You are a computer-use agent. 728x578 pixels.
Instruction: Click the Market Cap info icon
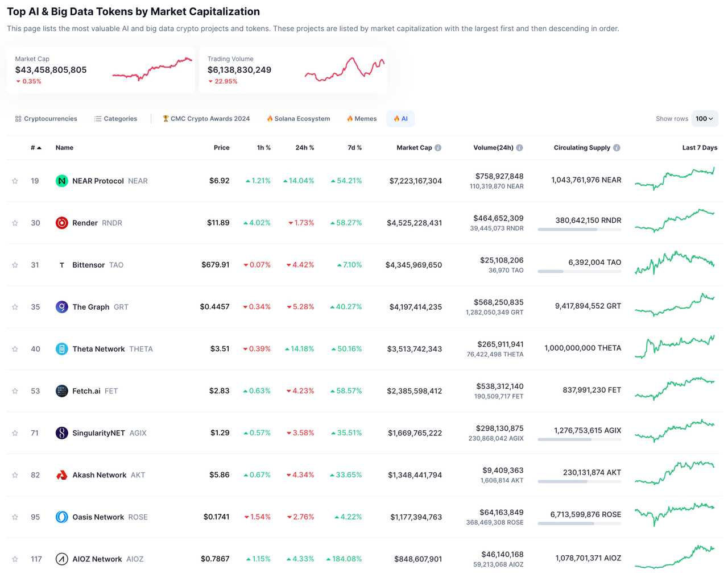(x=438, y=148)
